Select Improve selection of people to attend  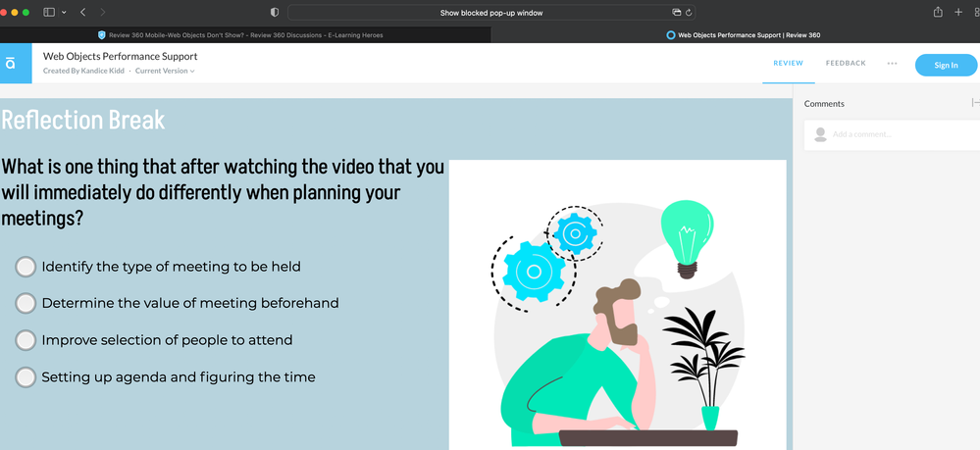coord(26,340)
